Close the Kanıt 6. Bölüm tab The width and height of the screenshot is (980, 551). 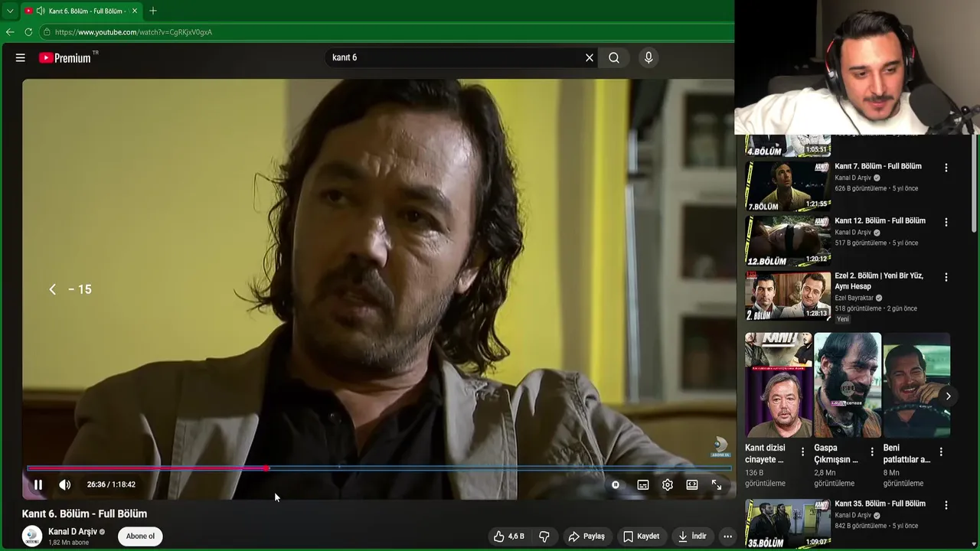[135, 11]
